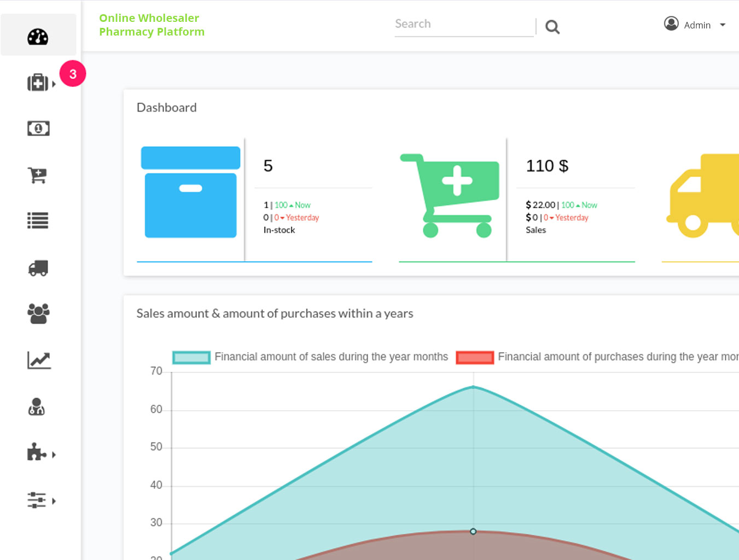Image resolution: width=739 pixels, height=560 pixels.
Task: Expand the medical kit submenu arrow
Action: point(54,84)
